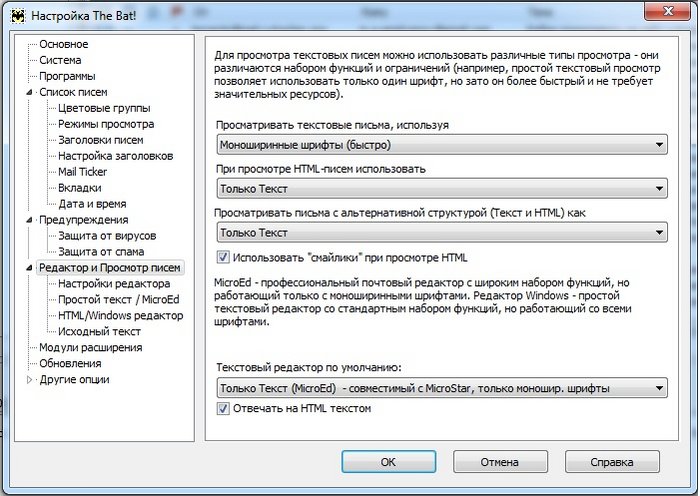Open Моноширинные шрифты (быстро) dropdown

pyautogui.click(x=442, y=145)
